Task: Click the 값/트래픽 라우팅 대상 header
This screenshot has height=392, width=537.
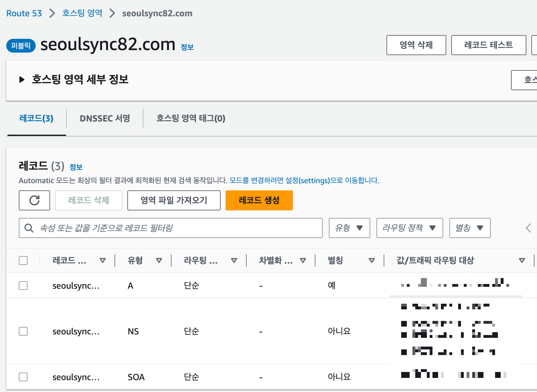Action: click(x=435, y=260)
